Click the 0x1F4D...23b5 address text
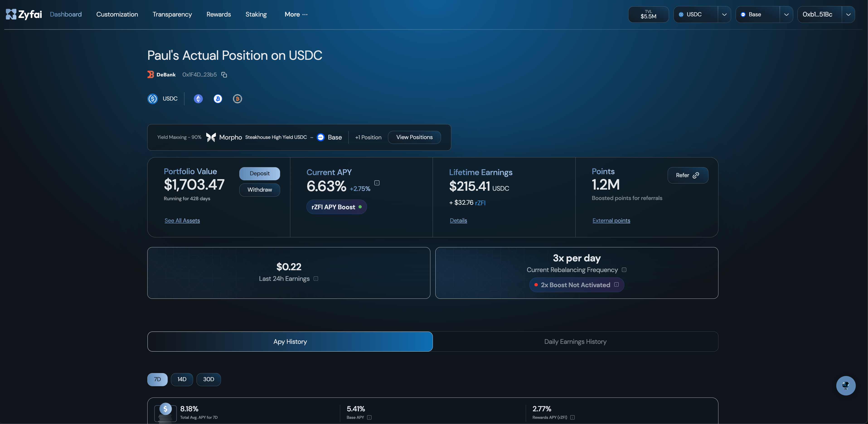This screenshot has width=868, height=424. coord(199,75)
